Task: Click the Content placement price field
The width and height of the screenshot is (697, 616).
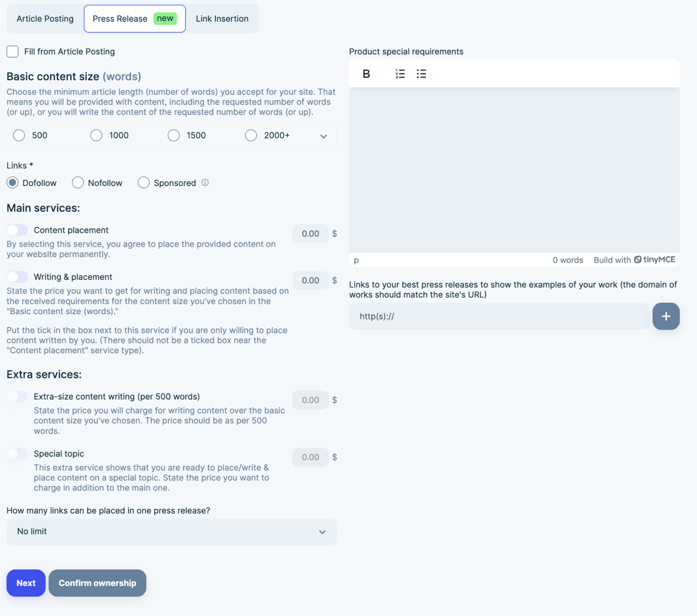Action: pos(310,233)
